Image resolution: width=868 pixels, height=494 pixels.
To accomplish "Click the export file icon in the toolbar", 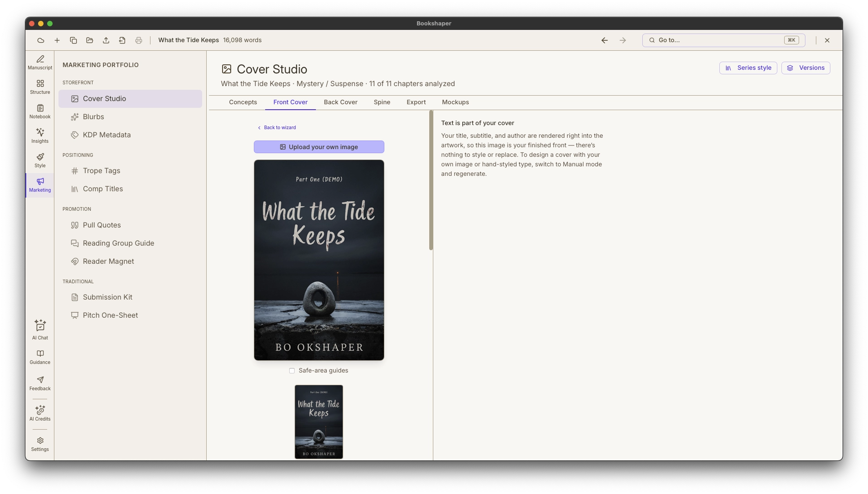I will (x=122, y=40).
